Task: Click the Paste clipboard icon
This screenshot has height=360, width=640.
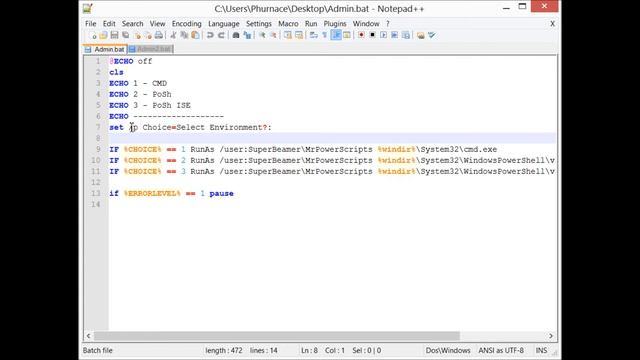Action: [196, 36]
